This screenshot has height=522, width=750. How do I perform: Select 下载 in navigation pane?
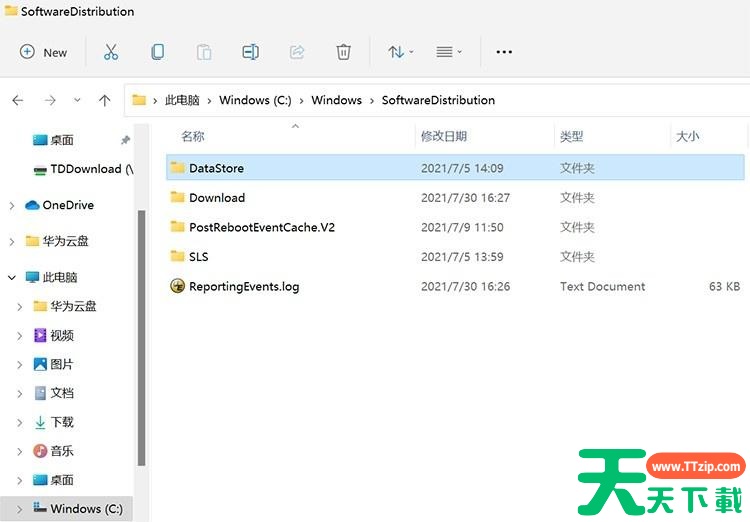click(x=54, y=422)
